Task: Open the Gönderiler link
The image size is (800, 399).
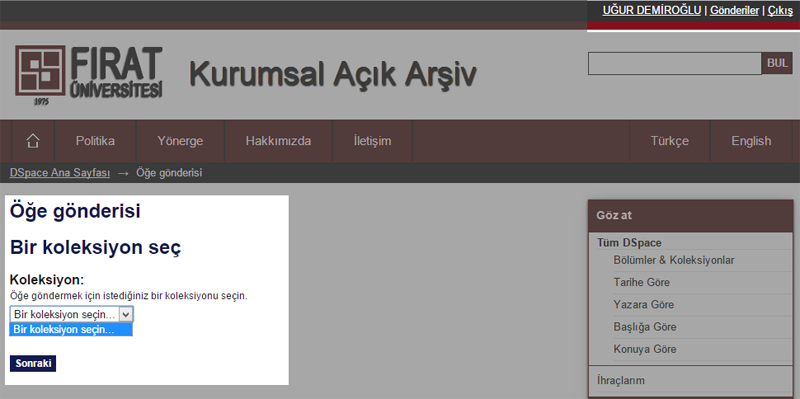Action: click(x=734, y=10)
